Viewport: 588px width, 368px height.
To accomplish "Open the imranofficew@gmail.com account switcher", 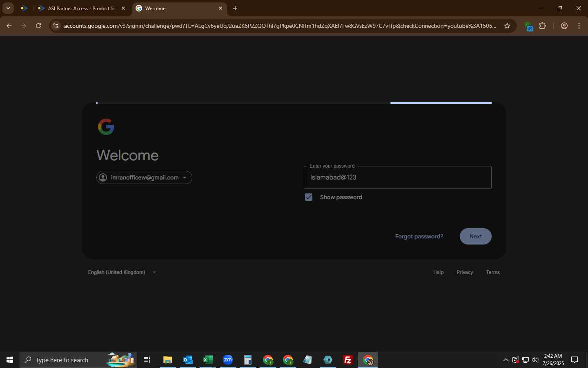I will tap(144, 177).
